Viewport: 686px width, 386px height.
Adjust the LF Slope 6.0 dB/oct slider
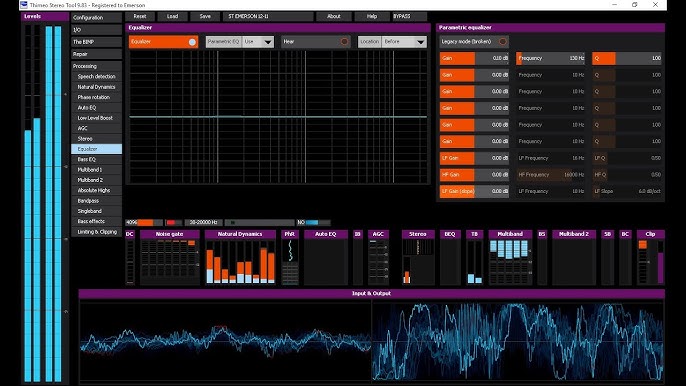[x=627, y=191]
